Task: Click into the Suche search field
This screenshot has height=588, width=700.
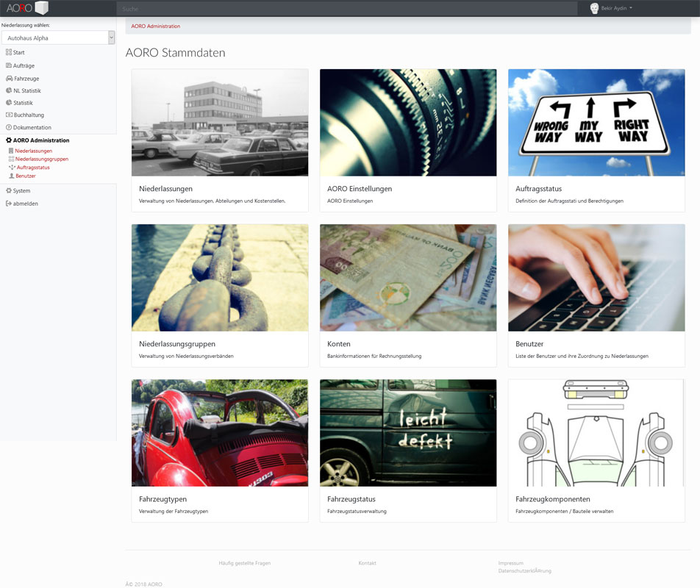Action: (346, 8)
